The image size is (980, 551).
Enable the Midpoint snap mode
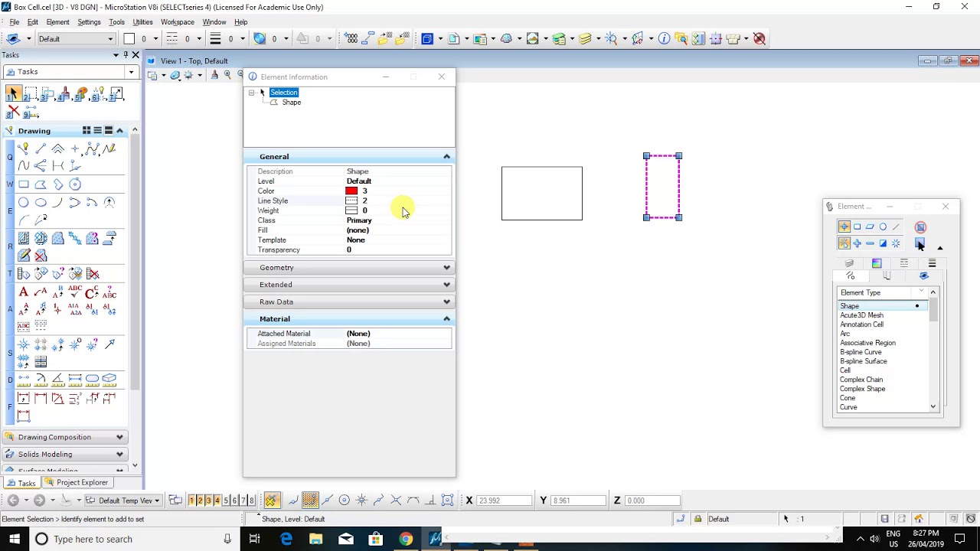[x=327, y=500]
